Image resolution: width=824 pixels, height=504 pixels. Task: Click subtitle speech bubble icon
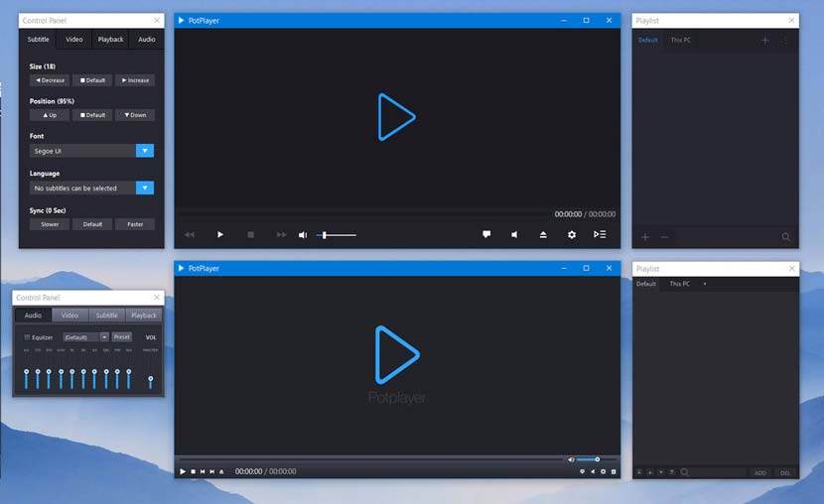click(x=486, y=234)
